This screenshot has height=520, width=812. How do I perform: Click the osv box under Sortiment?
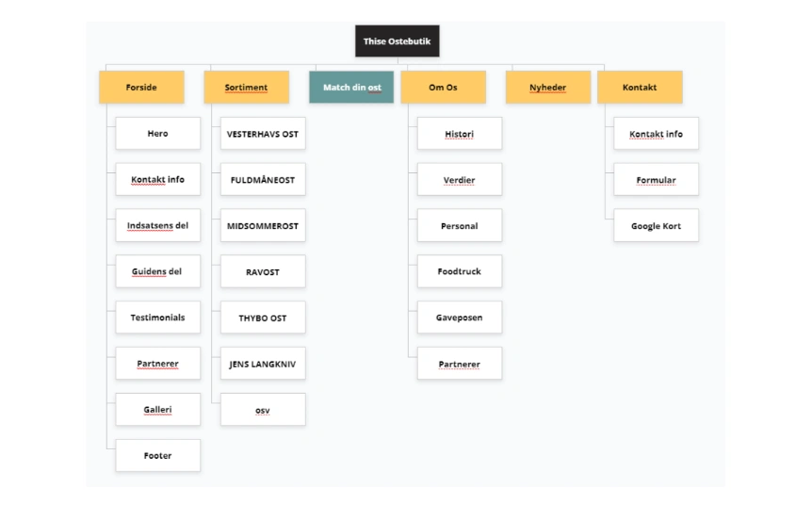pyautogui.click(x=263, y=410)
